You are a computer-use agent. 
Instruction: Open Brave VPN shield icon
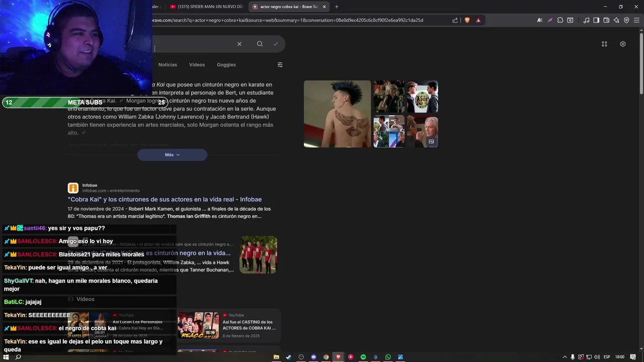(x=626, y=20)
